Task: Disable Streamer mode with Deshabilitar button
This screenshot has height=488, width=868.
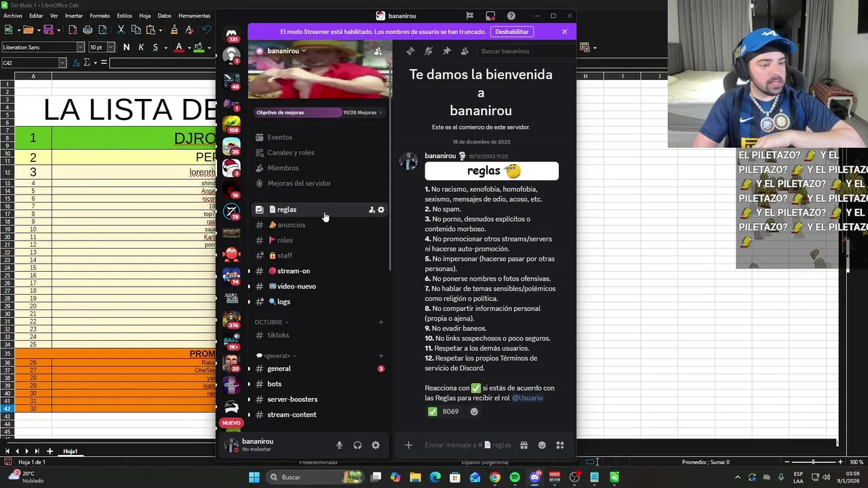Action: click(512, 32)
